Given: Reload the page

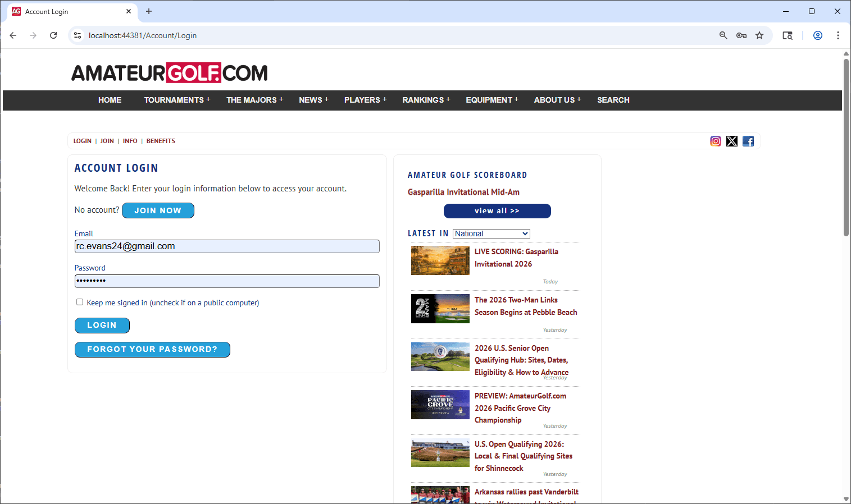Looking at the screenshot, I should 53,35.
